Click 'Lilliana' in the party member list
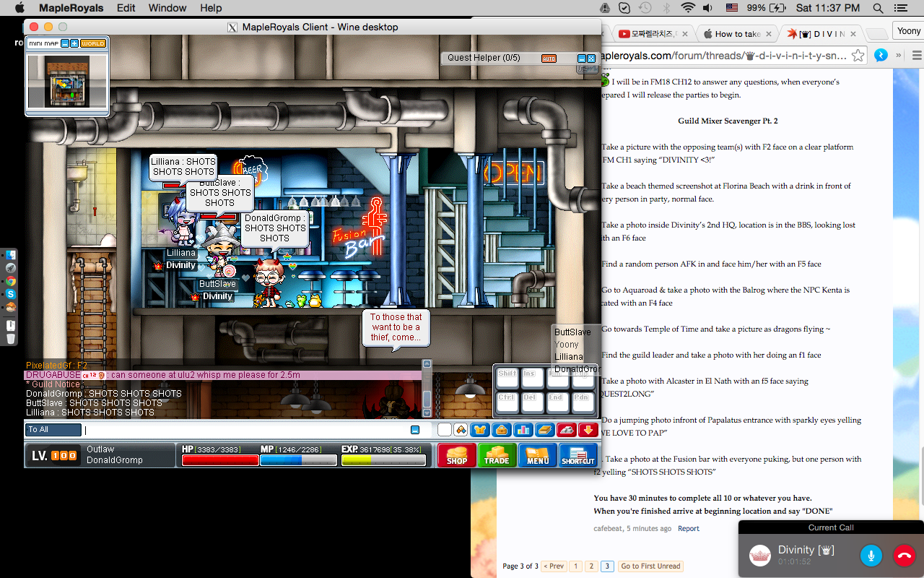Image resolution: width=924 pixels, height=578 pixels. click(x=569, y=357)
